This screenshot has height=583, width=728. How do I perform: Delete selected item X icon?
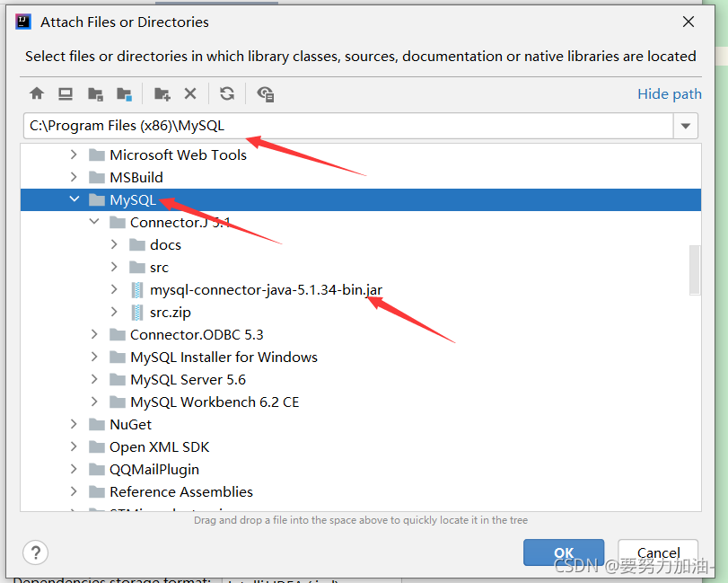tap(190, 93)
